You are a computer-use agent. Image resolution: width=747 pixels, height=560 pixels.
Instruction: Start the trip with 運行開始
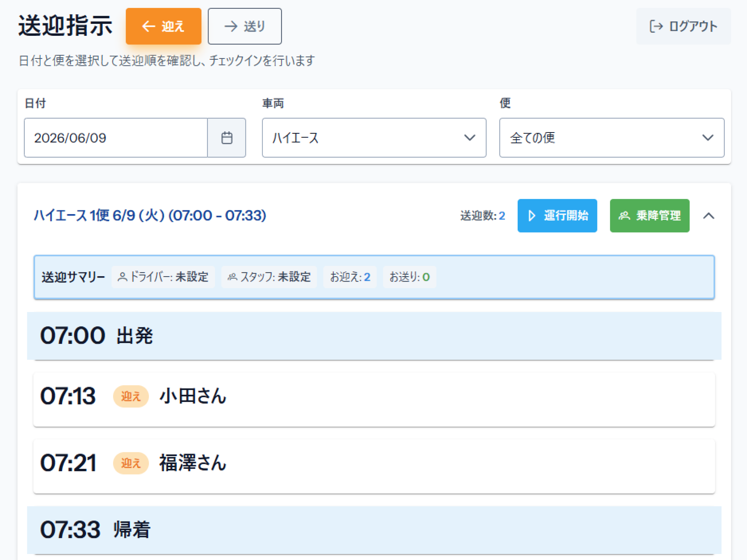click(557, 216)
